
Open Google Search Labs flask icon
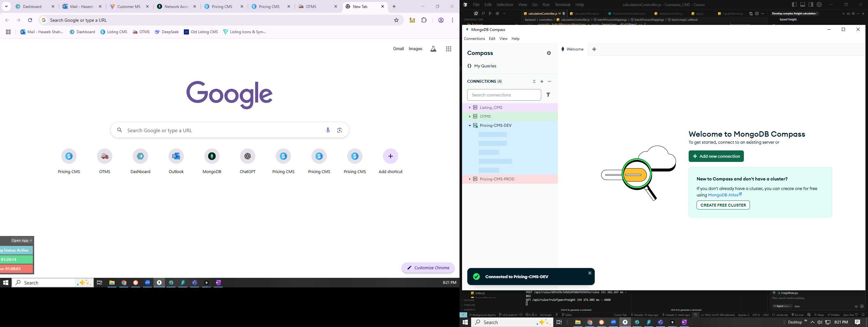433,49
